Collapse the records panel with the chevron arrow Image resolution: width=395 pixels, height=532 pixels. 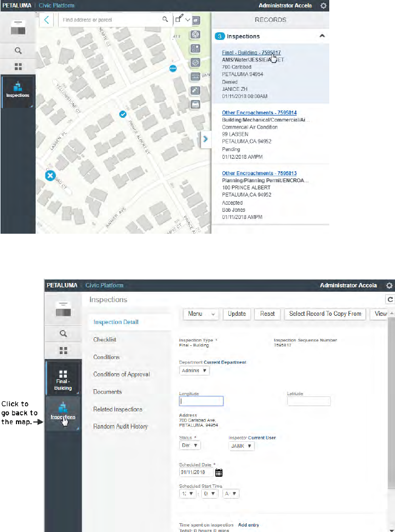point(205,139)
